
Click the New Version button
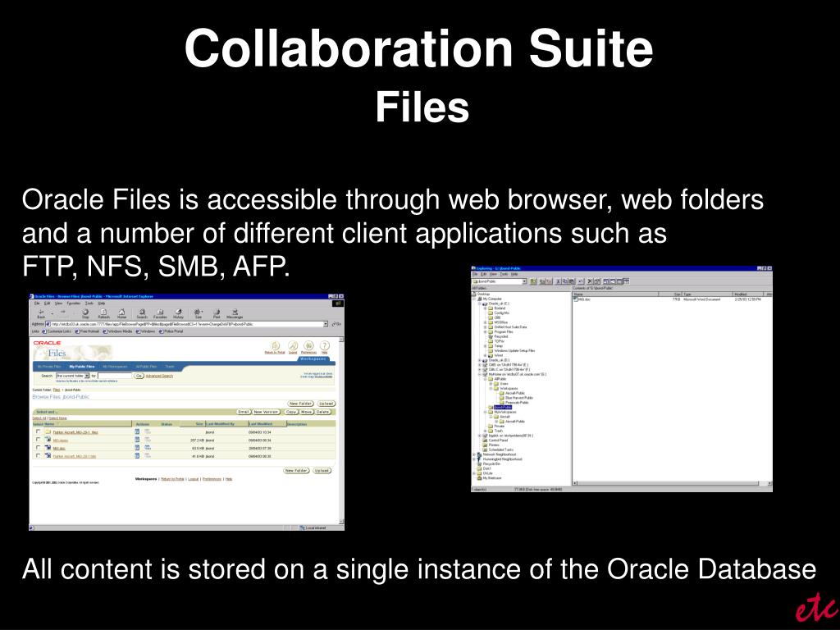pyautogui.click(x=267, y=412)
